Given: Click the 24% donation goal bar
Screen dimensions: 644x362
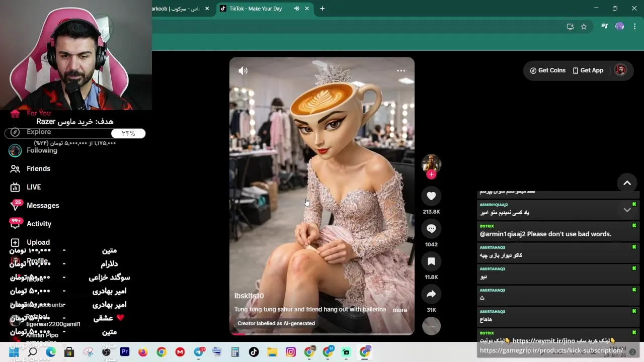Looking at the screenshot, I should click(75, 133).
